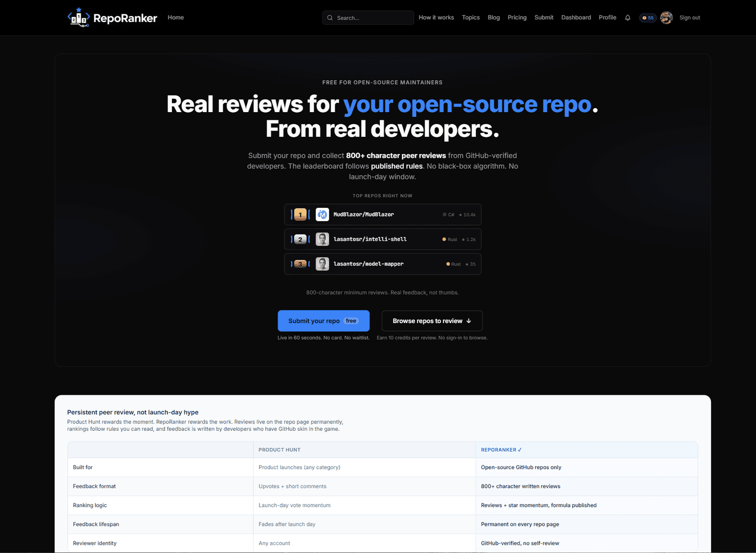The image size is (756, 553).
Task: Click the gold rank 1 medal
Action: (x=300, y=215)
